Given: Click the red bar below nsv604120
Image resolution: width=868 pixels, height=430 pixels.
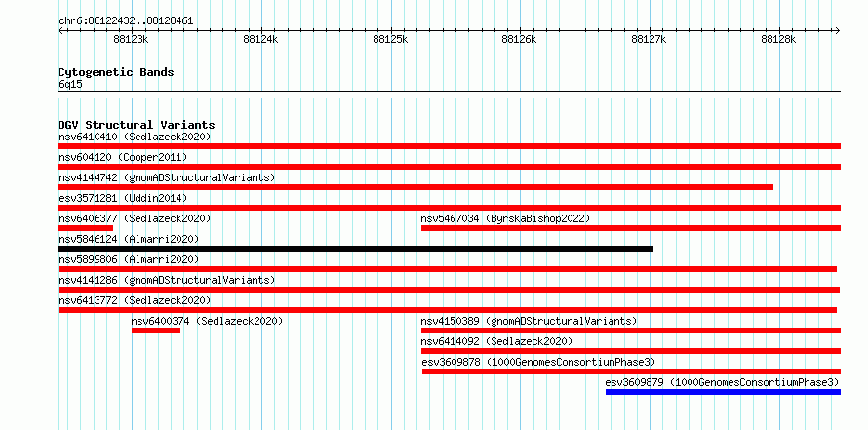Looking at the screenshot, I should (x=449, y=167).
